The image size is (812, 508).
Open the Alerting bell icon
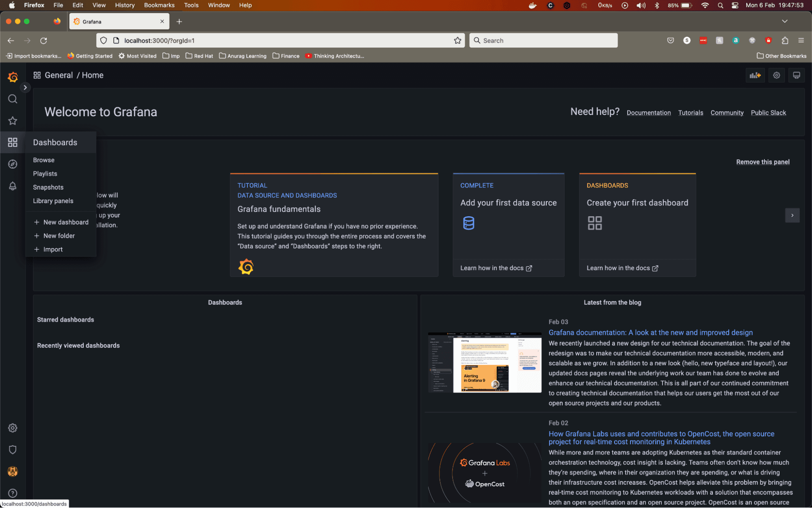[x=13, y=186]
